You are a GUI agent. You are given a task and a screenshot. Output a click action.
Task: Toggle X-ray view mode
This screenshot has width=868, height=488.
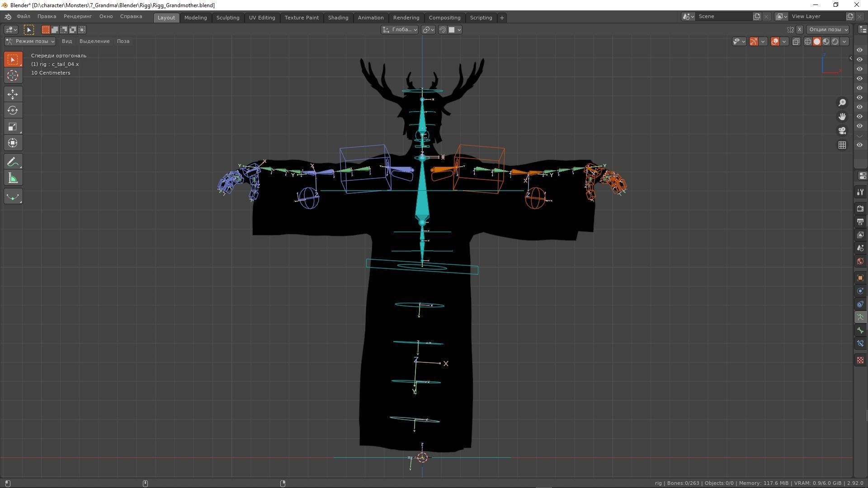796,42
